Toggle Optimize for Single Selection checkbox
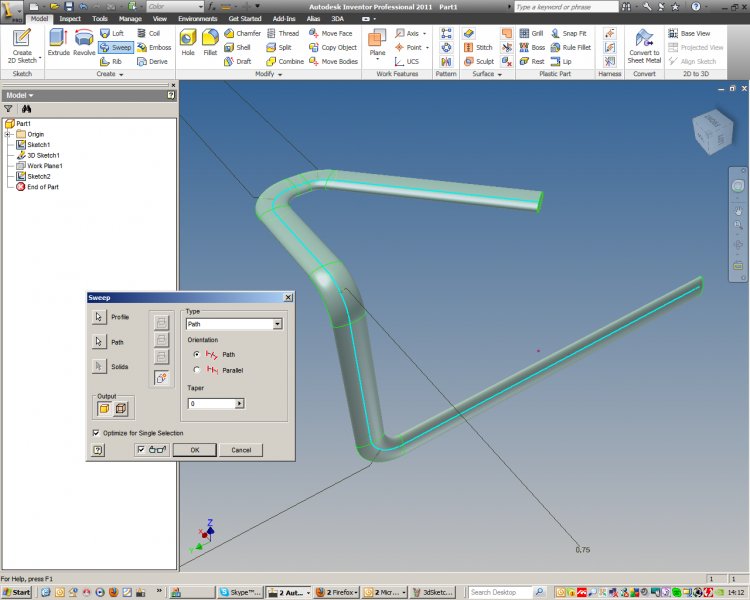The width and height of the screenshot is (750, 600). tap(95, 433)
